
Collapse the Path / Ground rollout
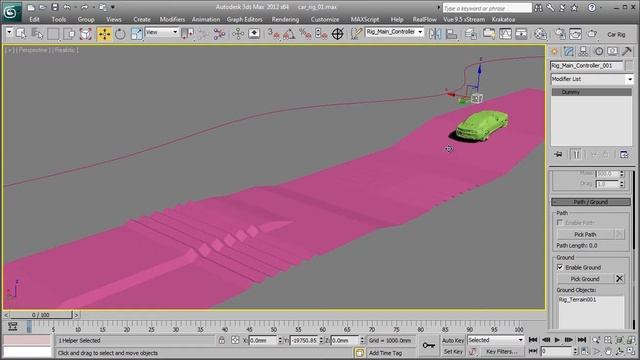click(x=591, y=202)
